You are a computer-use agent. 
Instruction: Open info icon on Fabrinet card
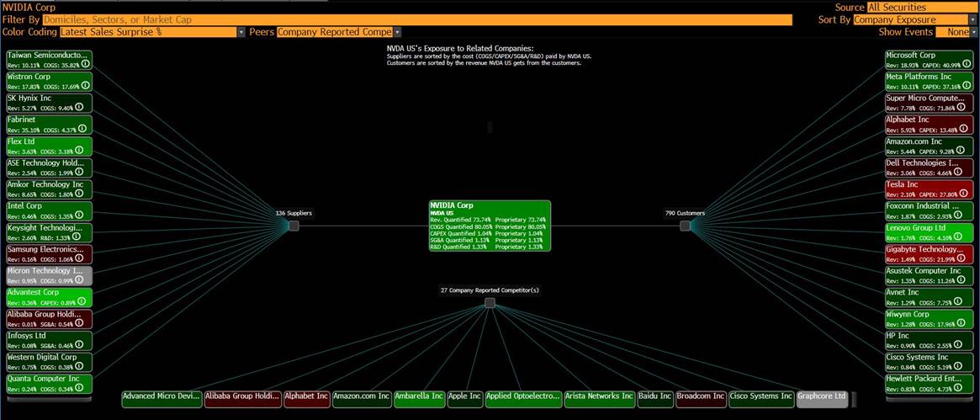coord(82,129)
